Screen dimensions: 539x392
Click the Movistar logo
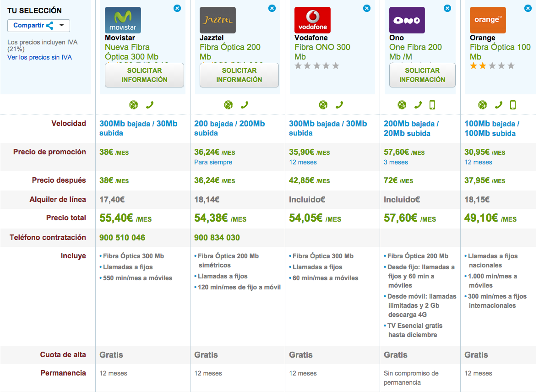click(x=123, y=20)
